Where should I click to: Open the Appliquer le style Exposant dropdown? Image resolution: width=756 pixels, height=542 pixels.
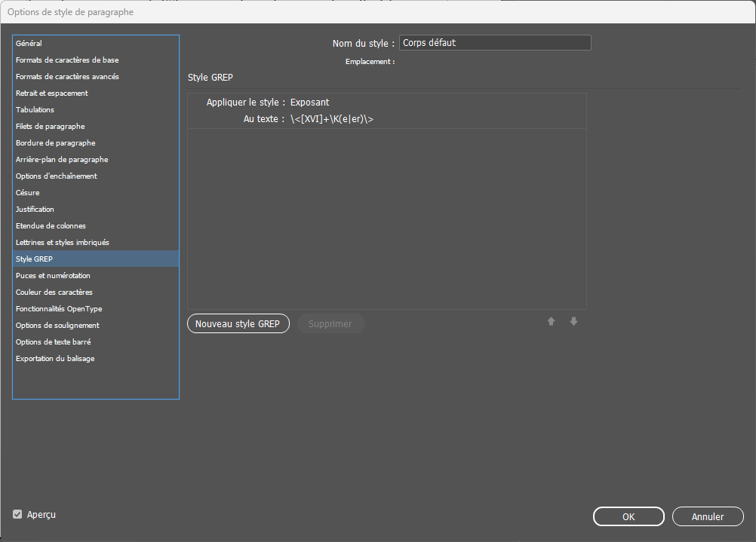coord(309,103)
